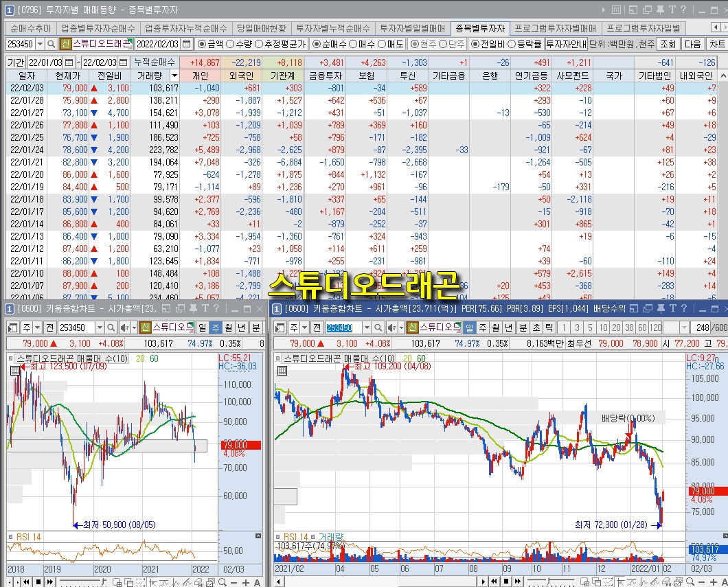Click the 투자자안내 button
This screenshot has height=587, width=728.
[x=567, y=44]
